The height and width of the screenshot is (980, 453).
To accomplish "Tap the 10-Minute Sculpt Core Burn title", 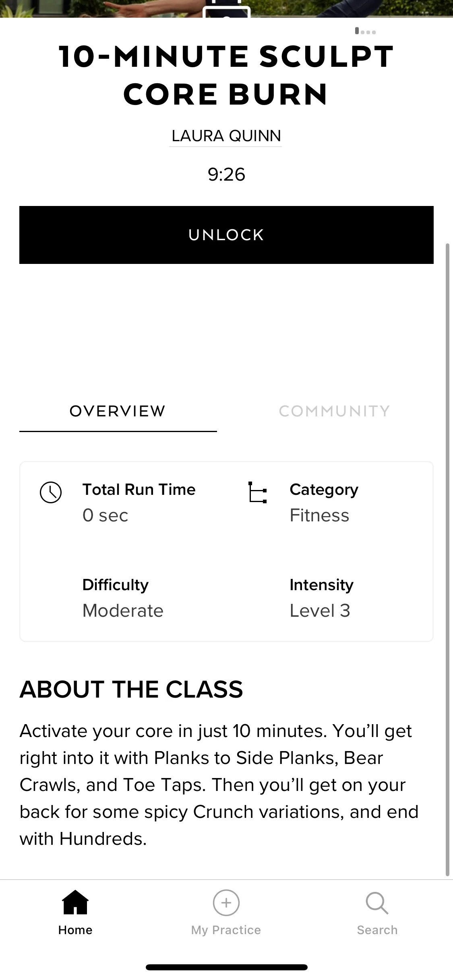I will click(226, 75).
